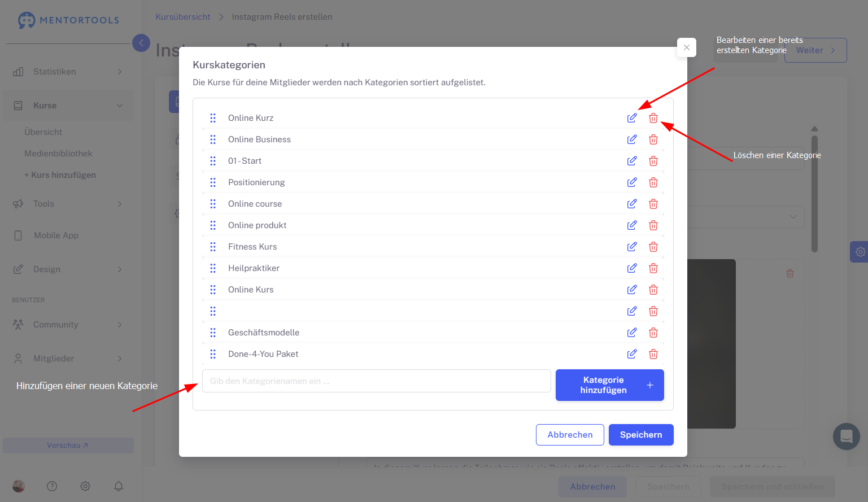Delete the Done-4-You Paket category
This screenshot has width=868, height=502.
pyautogui.click(x=653, y=354)
